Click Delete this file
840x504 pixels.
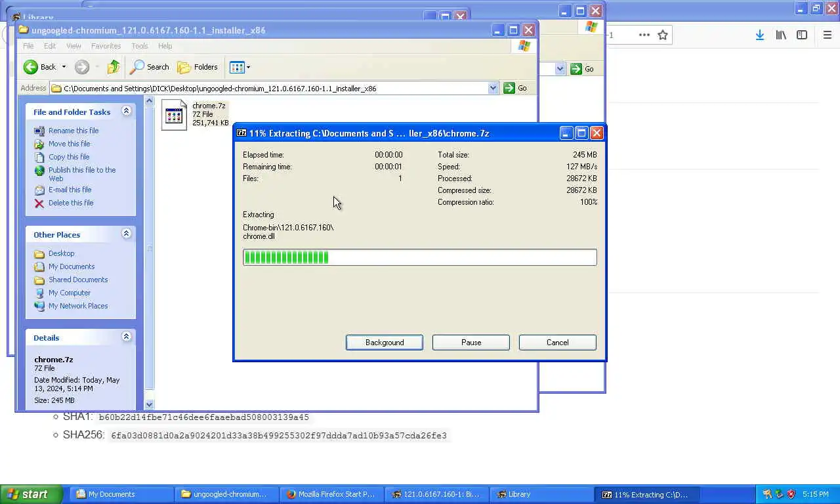tap(70, 203)
